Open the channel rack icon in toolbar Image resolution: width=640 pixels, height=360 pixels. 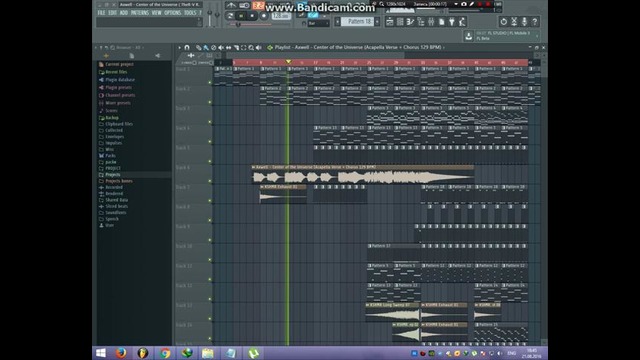(400, 22)
